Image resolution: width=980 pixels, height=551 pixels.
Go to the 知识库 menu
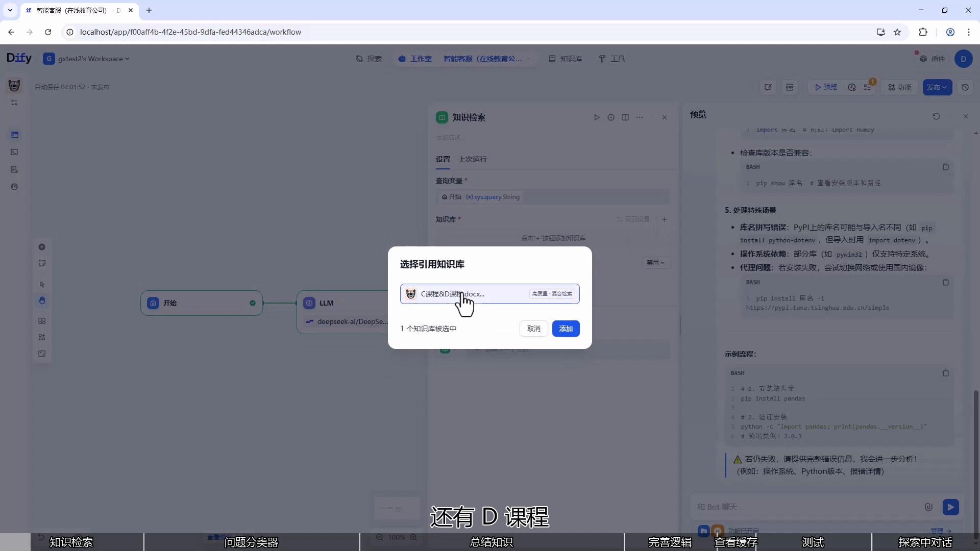pyautogui.click(x=566, y=59)
